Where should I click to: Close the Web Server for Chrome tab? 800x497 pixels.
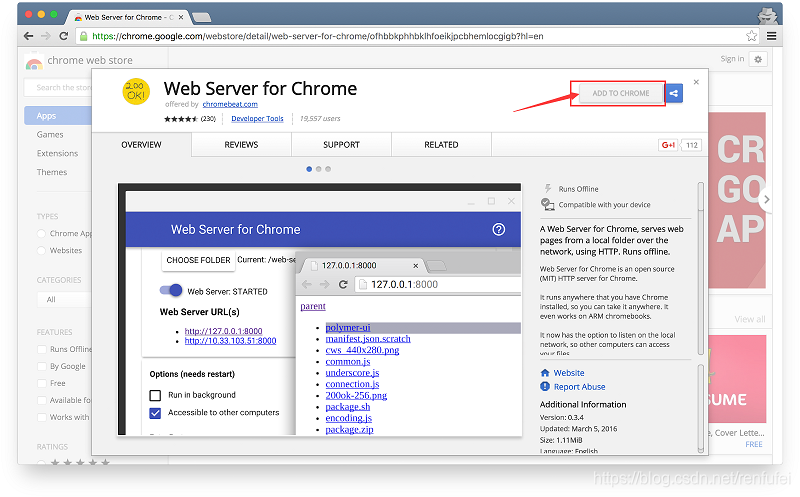181,17
